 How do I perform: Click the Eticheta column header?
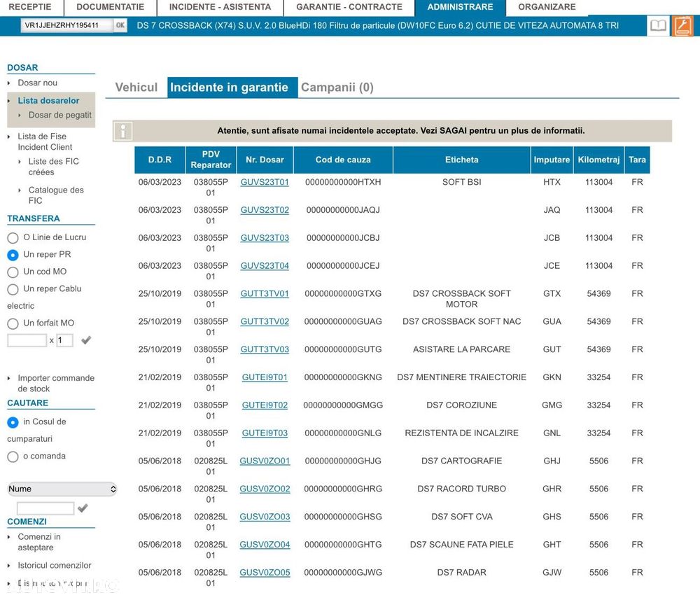(x=461, y=160)
